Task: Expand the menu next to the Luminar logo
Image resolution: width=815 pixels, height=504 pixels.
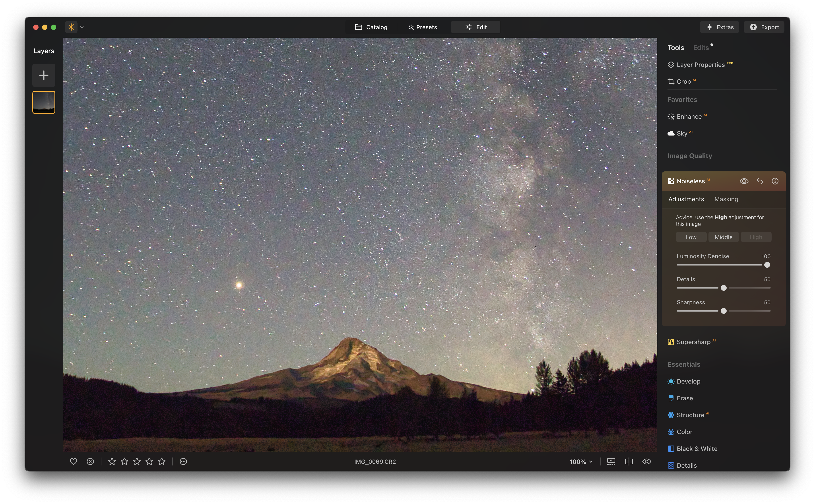Action: pos(82,27)
